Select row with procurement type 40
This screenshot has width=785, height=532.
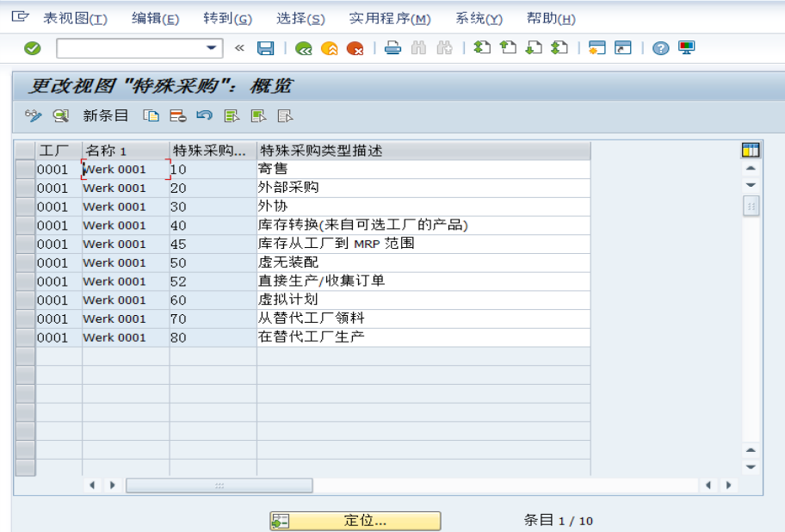pos(25,226)
